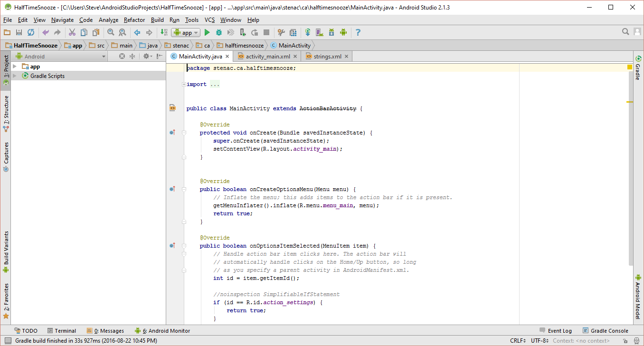Run the app with green play icon
Viewport: 644px width, 346px height.
click(x=207, y=32)
